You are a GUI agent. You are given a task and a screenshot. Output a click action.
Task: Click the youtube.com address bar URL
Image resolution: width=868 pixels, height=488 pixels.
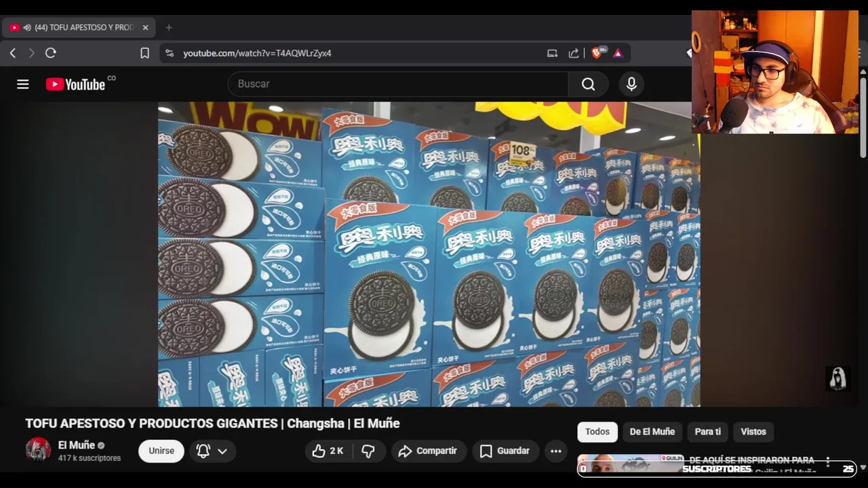pos(257,53)
